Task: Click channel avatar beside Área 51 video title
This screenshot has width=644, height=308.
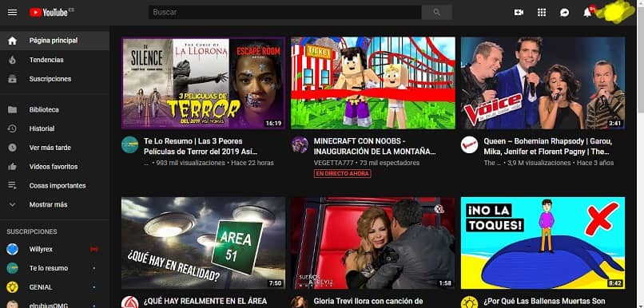Action: click(129, 302)
